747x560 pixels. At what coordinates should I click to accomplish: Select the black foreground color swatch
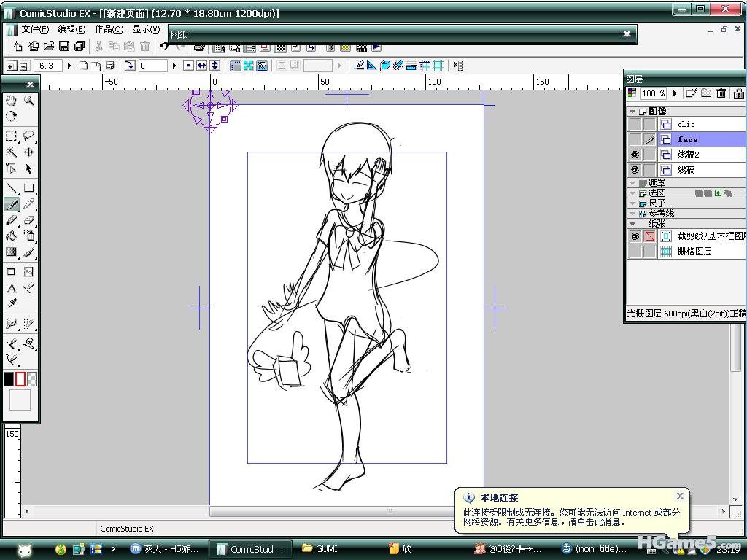coord(9,379)
